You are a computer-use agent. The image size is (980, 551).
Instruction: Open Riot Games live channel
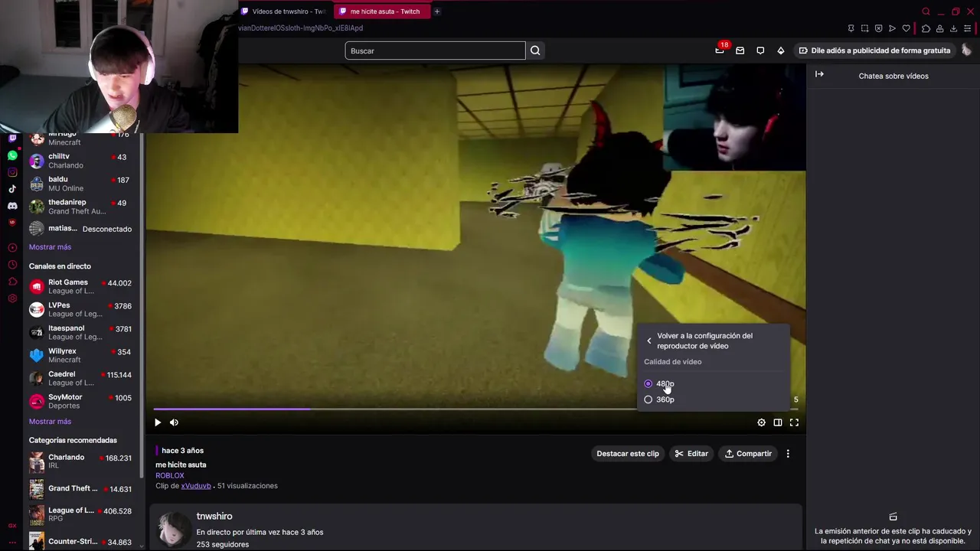pos(80,287)
